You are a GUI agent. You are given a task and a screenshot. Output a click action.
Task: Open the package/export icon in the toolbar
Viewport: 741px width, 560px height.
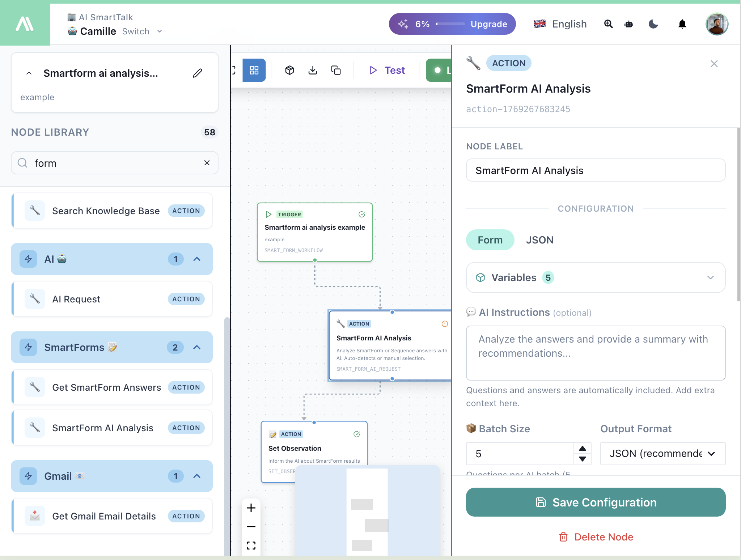(x=289, y=70)
